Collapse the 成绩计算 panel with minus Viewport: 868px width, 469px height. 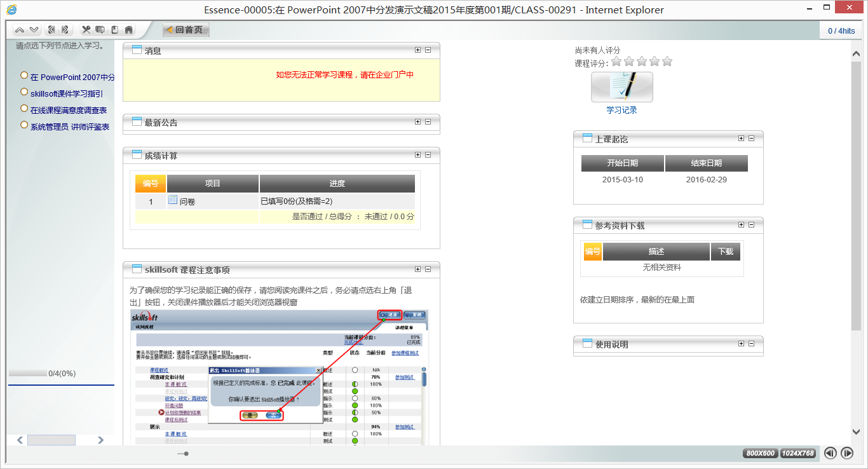click(428, 155)
